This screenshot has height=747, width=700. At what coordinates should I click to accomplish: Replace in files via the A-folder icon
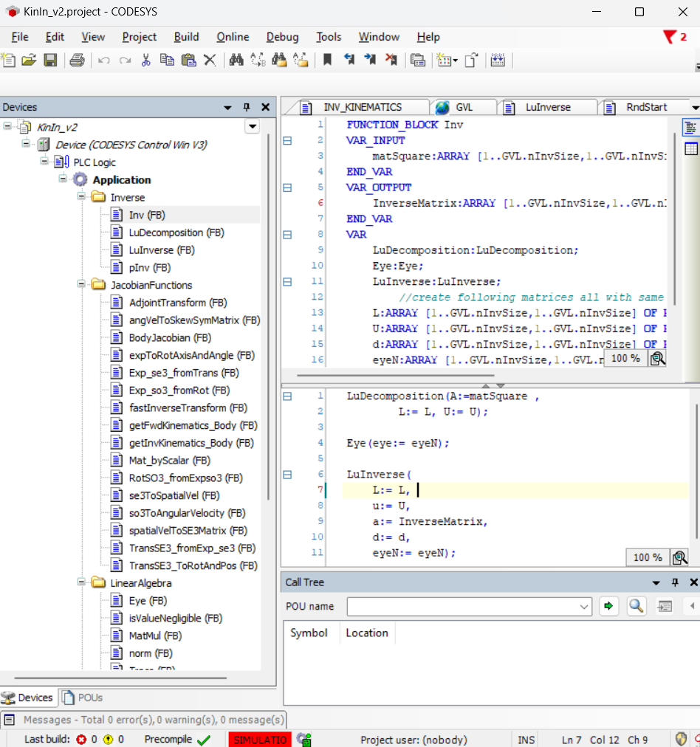point(301,60)
